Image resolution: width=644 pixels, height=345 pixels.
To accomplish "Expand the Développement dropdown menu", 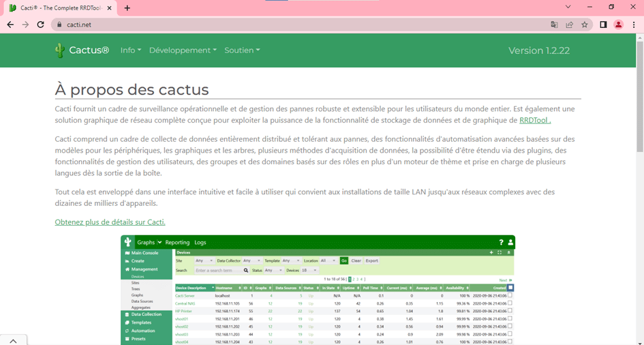I will tap(183, 50).
